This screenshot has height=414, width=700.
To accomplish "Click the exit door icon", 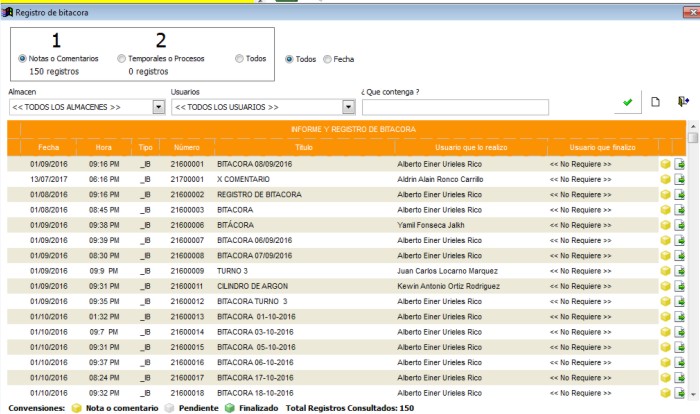I will pos(683,101).
